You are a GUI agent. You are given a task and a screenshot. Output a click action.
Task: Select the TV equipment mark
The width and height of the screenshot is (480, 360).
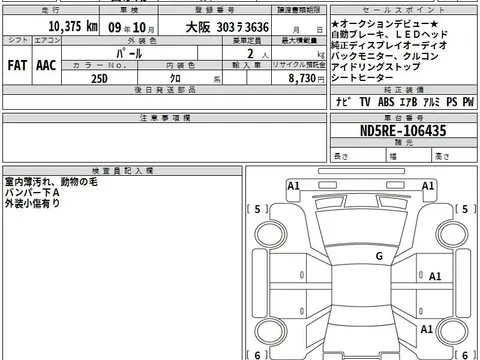(365, 102)
